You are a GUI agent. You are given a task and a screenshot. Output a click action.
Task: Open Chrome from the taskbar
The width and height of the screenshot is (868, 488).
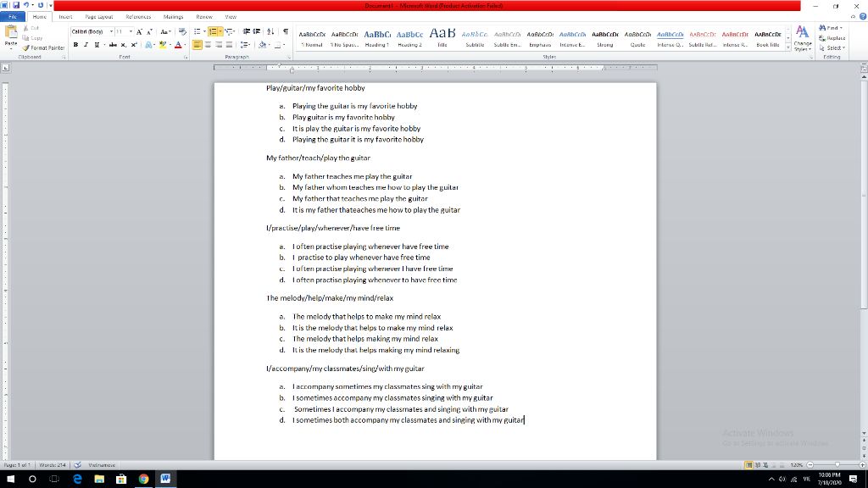point(143,479)
